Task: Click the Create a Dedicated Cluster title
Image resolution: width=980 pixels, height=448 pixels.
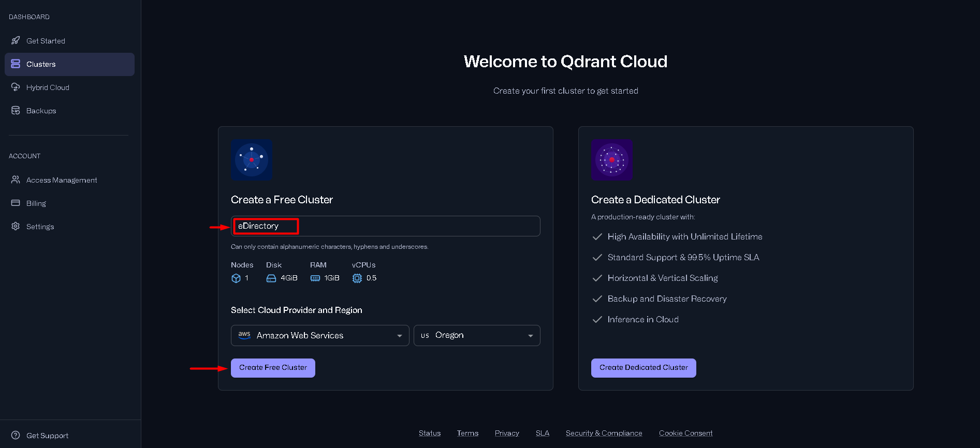Action: pos(655,200)
